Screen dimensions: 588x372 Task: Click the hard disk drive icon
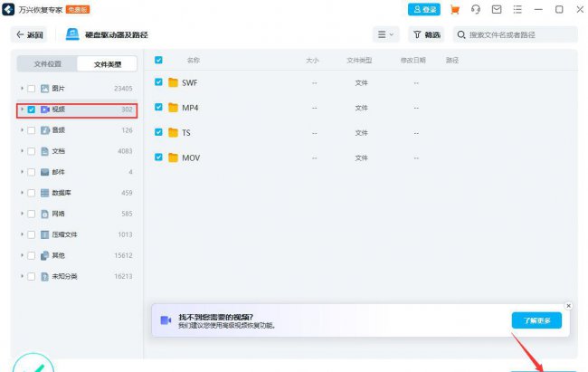(72, 34)
